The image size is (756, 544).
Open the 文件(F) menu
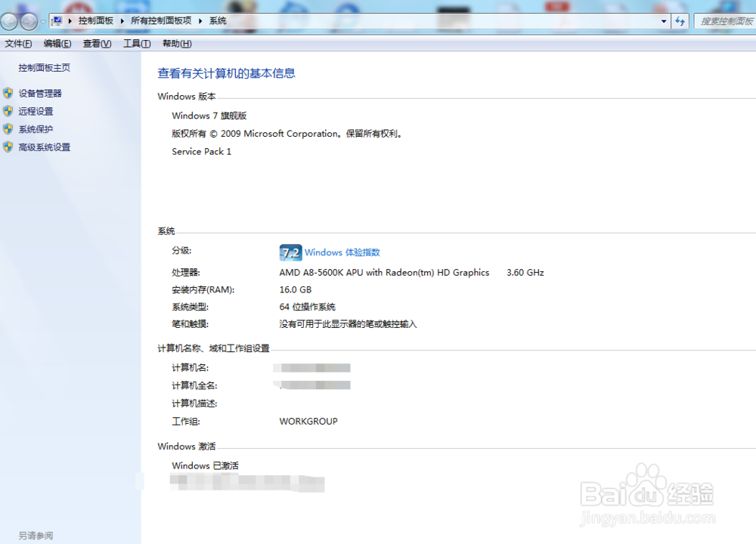pos(18,44)
